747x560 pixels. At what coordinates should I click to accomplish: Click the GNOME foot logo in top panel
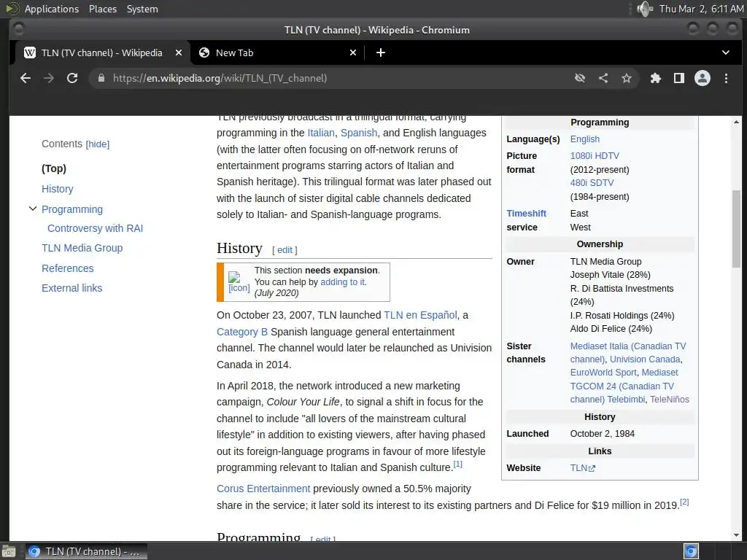(12, 9)
